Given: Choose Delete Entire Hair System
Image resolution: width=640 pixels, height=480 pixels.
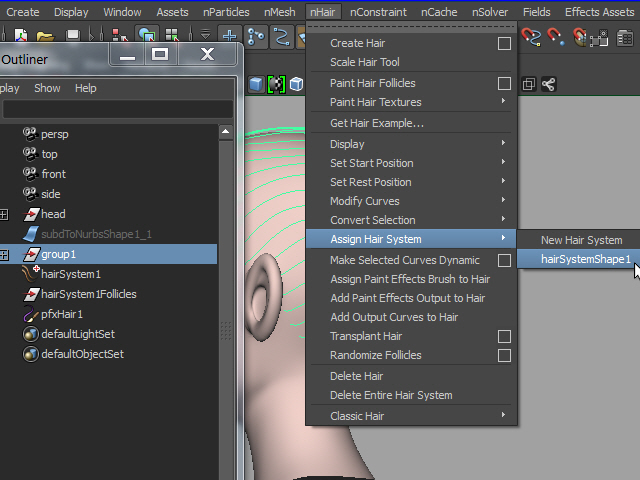Looking at the screenshot, I should [411, 395].
